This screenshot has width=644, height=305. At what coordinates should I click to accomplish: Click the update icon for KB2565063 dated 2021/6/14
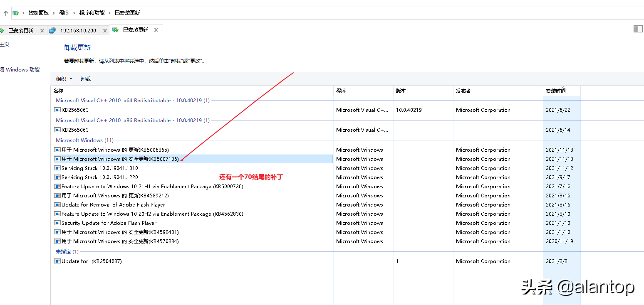(x=57, y=130)
